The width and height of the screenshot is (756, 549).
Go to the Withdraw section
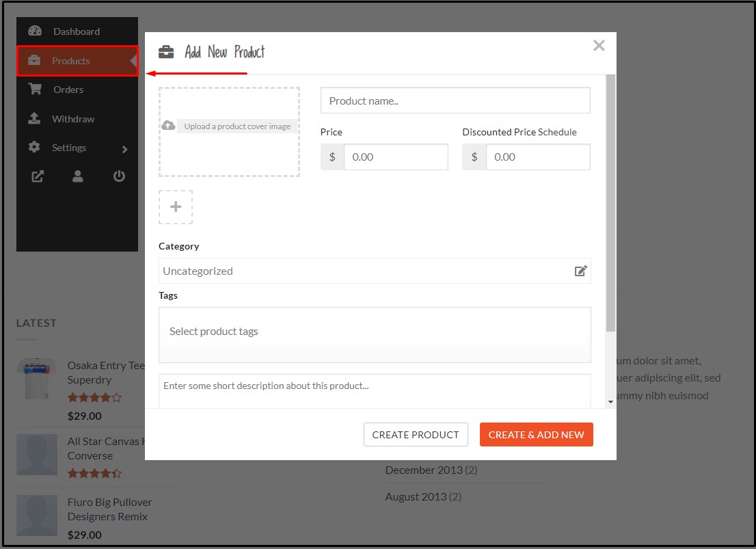pos(77,119)
